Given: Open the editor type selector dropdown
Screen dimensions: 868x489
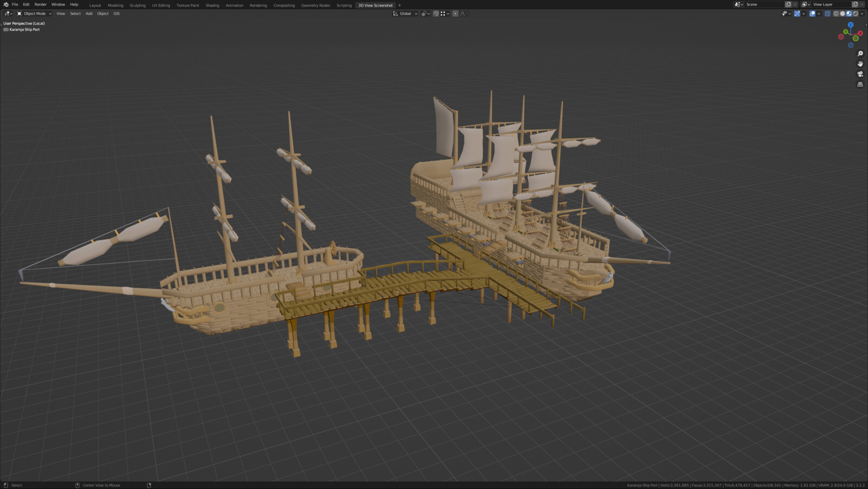Looking at the screenshot, I should pyautogui.click(x=8, y=14).
